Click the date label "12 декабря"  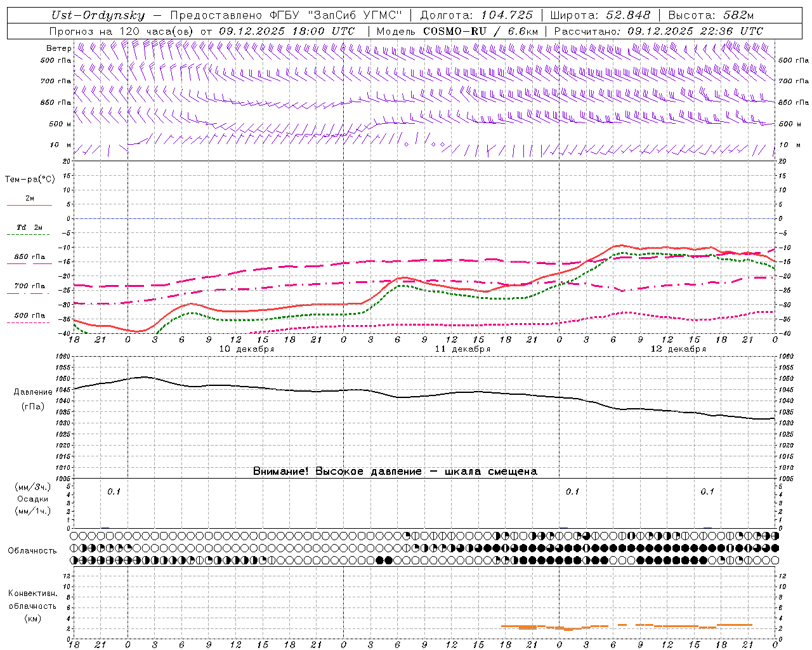click(x=678, y=349)
